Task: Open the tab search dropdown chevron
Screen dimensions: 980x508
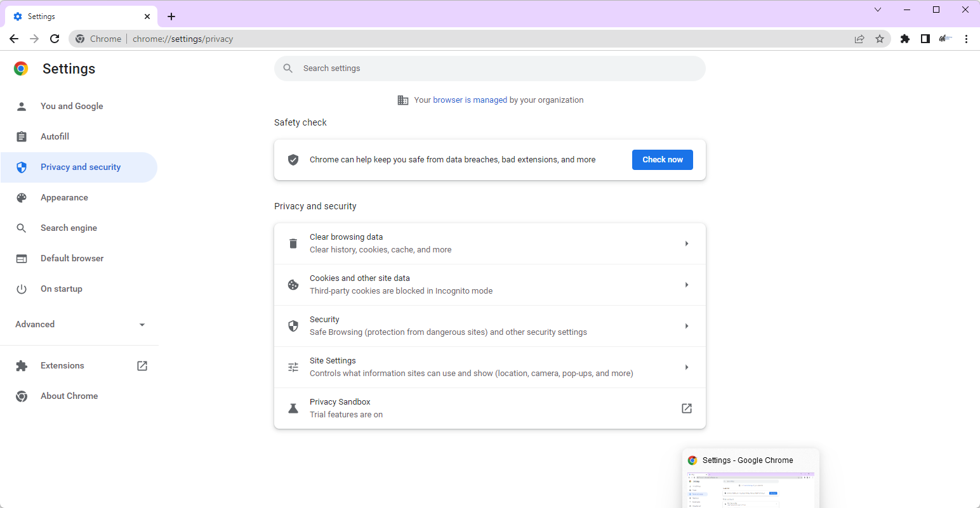Action: tap(878, 10)
